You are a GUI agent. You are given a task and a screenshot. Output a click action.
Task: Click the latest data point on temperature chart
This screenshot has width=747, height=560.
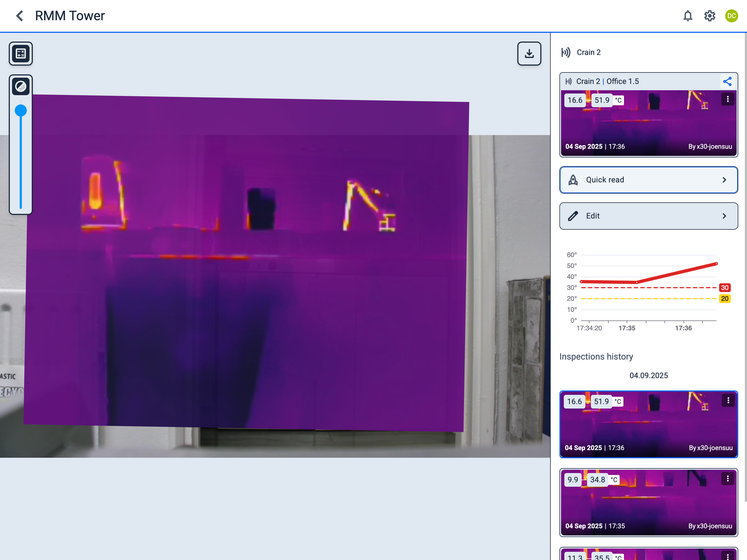[716, 264]
